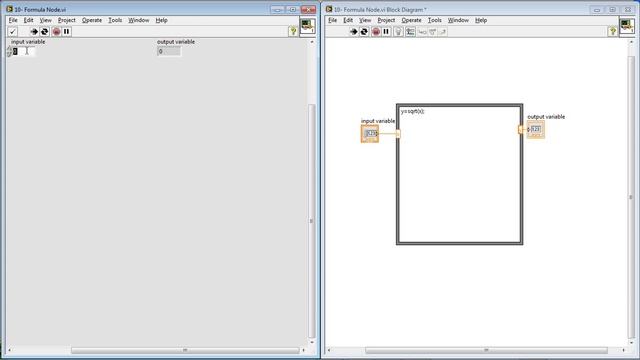The image size is (640, 360).
Task: Click the Step Into button
Action: (x=422, y=31)
